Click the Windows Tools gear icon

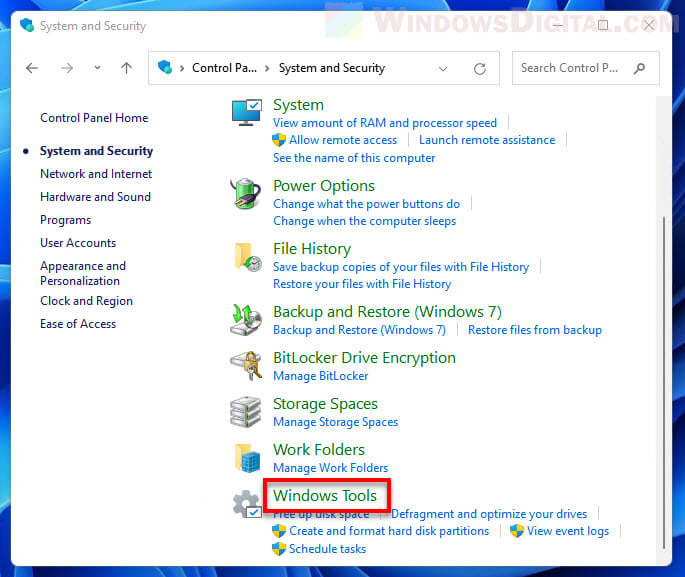pos(247,504)
